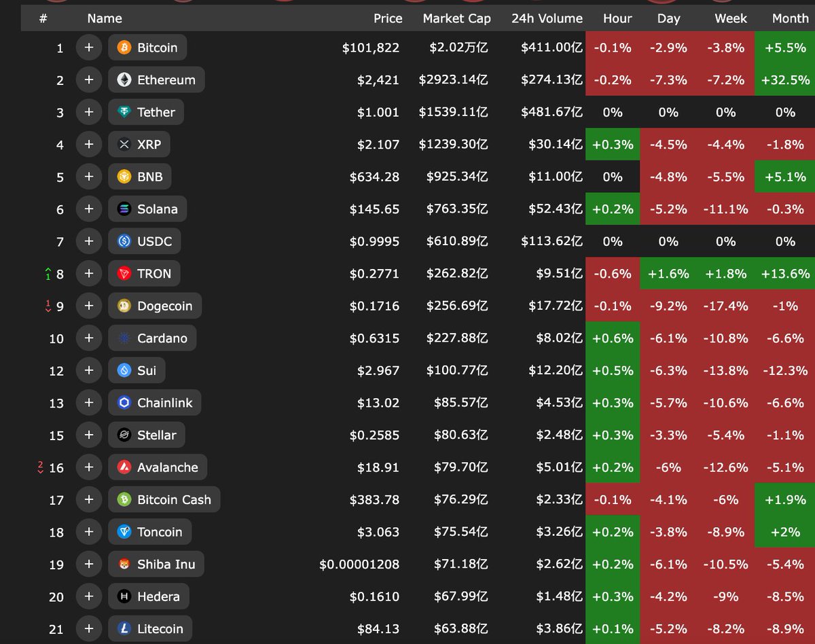
Task: Click the TRON logo icon
Action: [124, 274]
